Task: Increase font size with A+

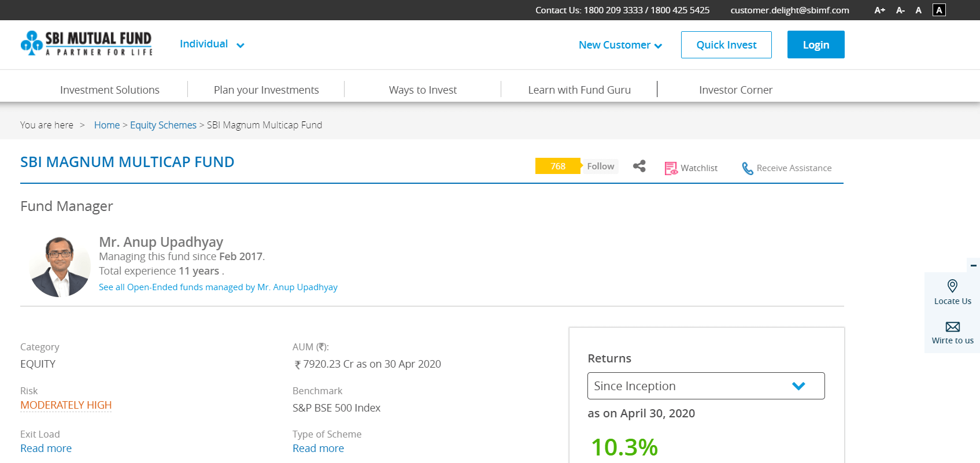Action: (x=879, y=10)
